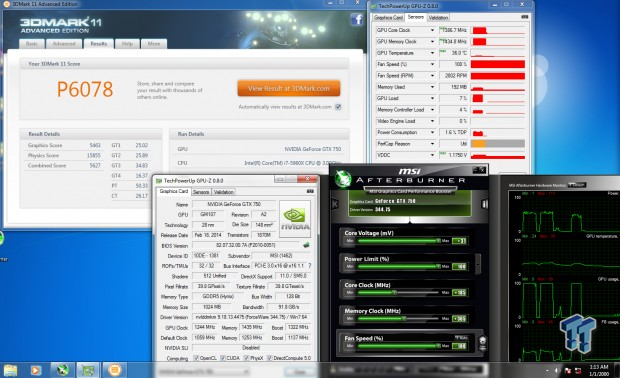Click the Core Voltage value field in Afterburner

(x=459, y=241)
